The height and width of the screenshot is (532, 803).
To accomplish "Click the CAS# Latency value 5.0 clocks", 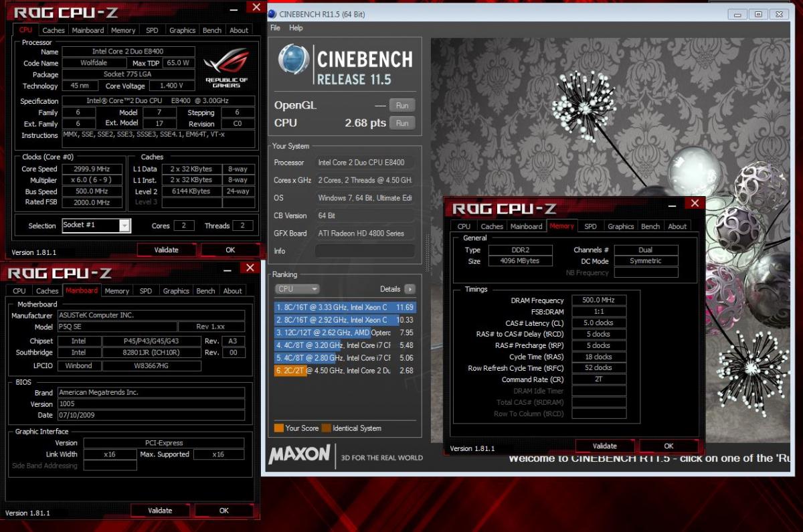I will [599, 323].
